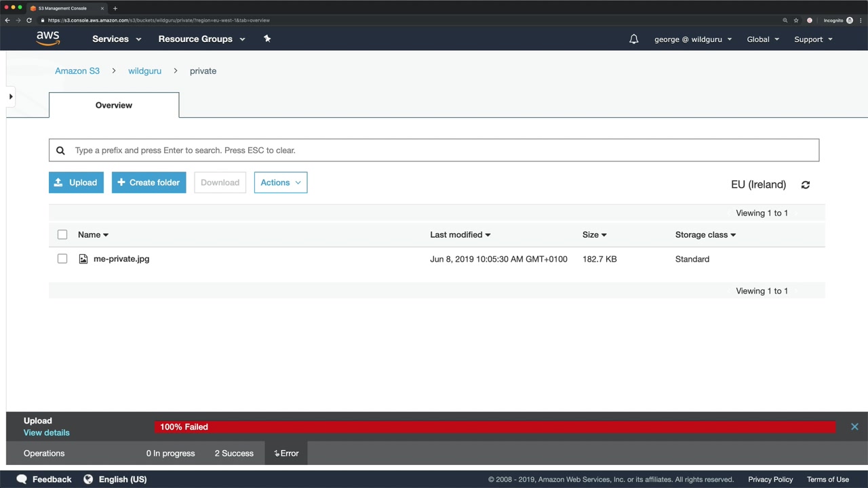Screen dimensions: 868x488
Task: Click the Incognito profile icon
Action: [850, 20]
